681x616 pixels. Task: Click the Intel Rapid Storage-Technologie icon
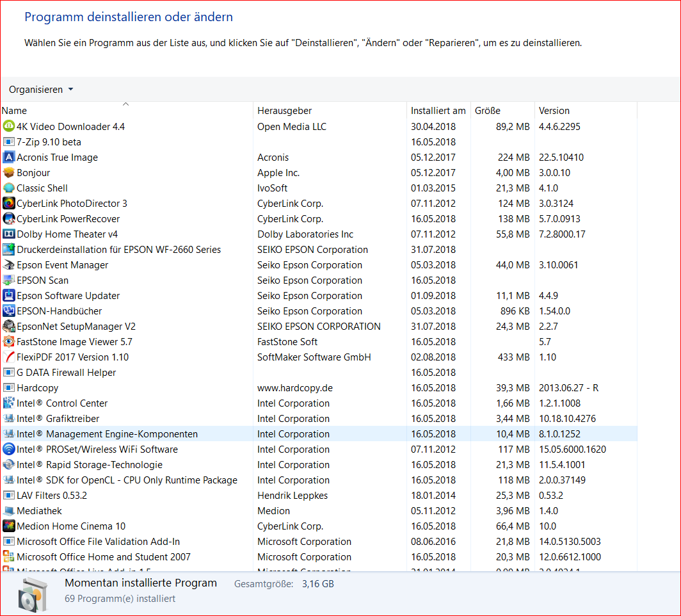[x=9, y=465]
